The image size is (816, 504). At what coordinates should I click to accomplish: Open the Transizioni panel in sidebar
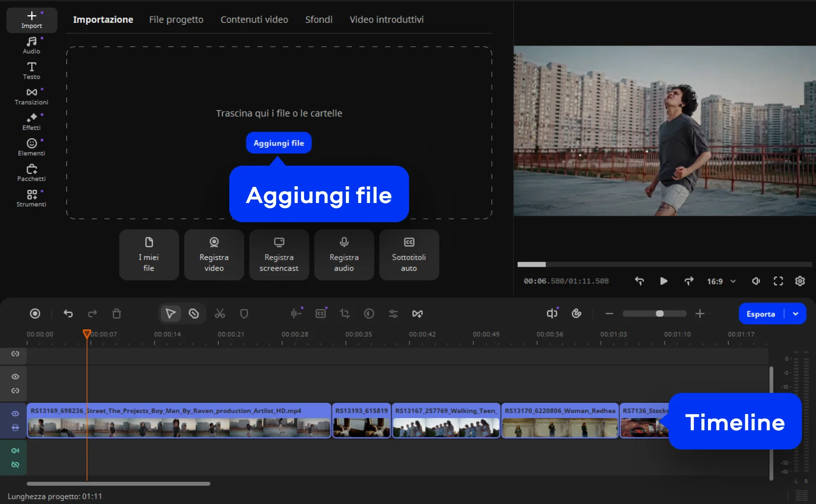[31, 96]
